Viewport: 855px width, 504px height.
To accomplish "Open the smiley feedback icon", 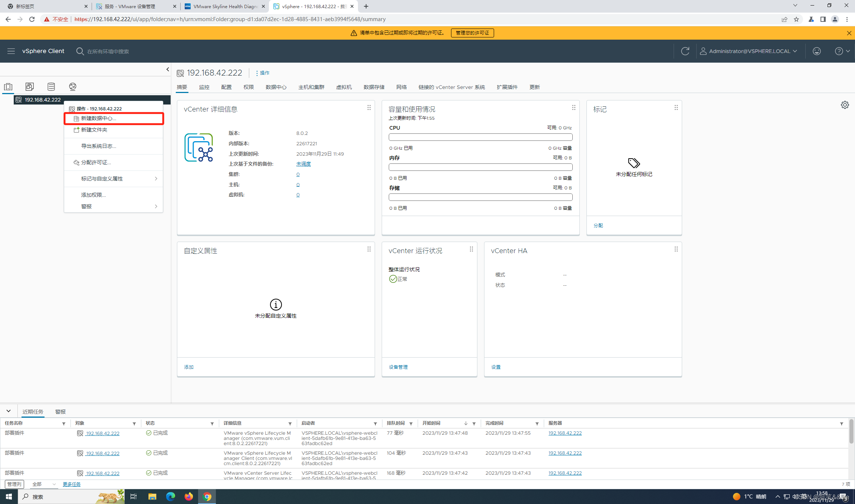I will 816,51.
